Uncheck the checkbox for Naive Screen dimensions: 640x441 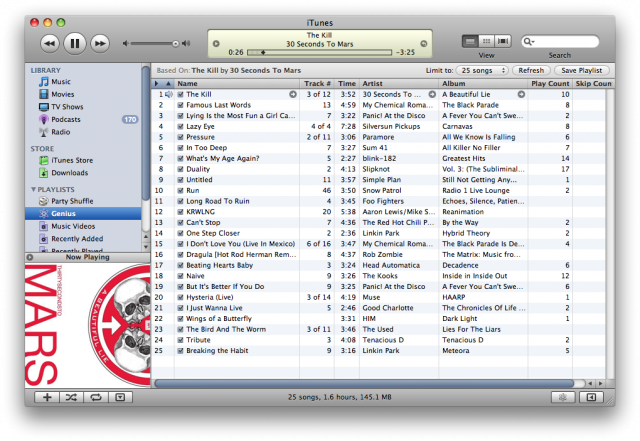coord(180,276)
